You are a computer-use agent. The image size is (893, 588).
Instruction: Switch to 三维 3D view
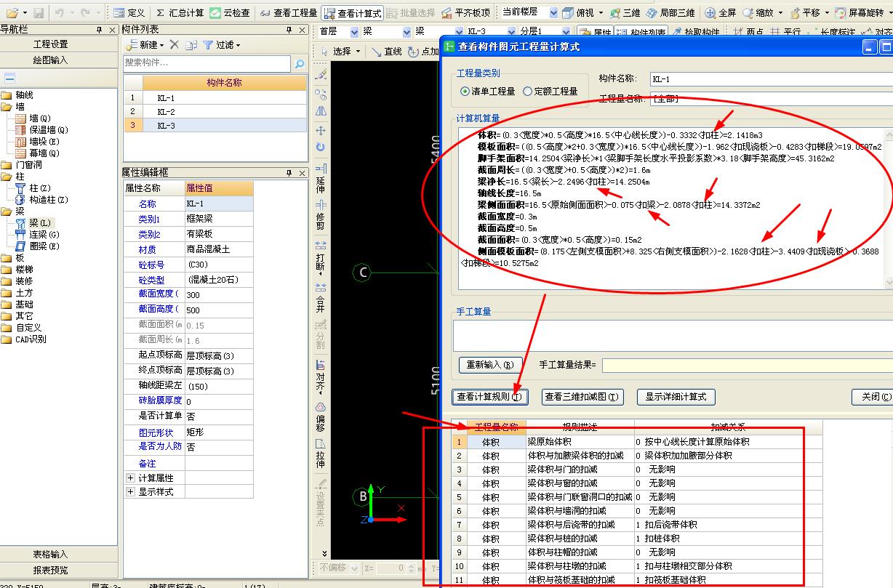625,12
